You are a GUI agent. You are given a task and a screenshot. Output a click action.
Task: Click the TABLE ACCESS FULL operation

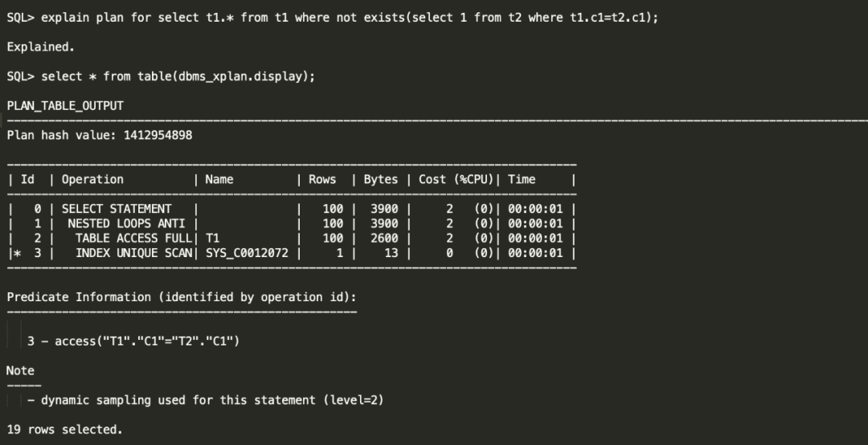[x=133, y=238]
